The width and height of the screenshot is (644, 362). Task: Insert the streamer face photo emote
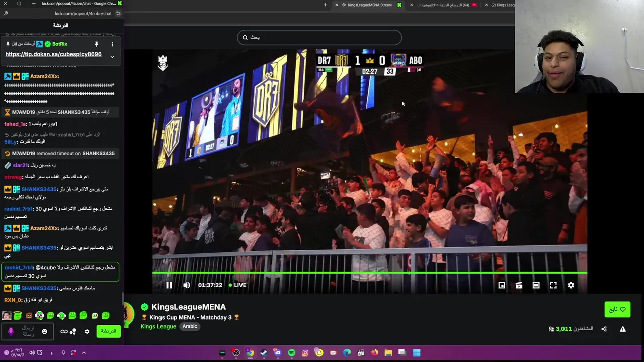pyautogui.click(x=6, y=316)
